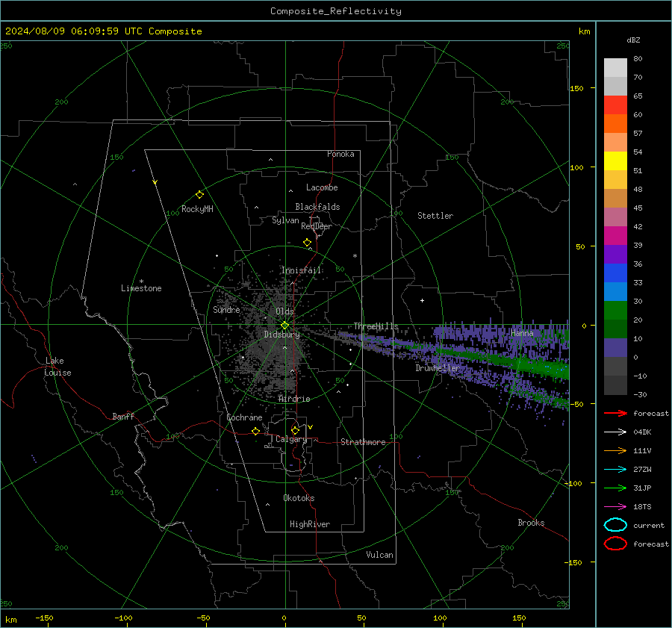Click the white 04DK arrow icon
Viewport: 672px width, 628px height.
click(615, 432)
